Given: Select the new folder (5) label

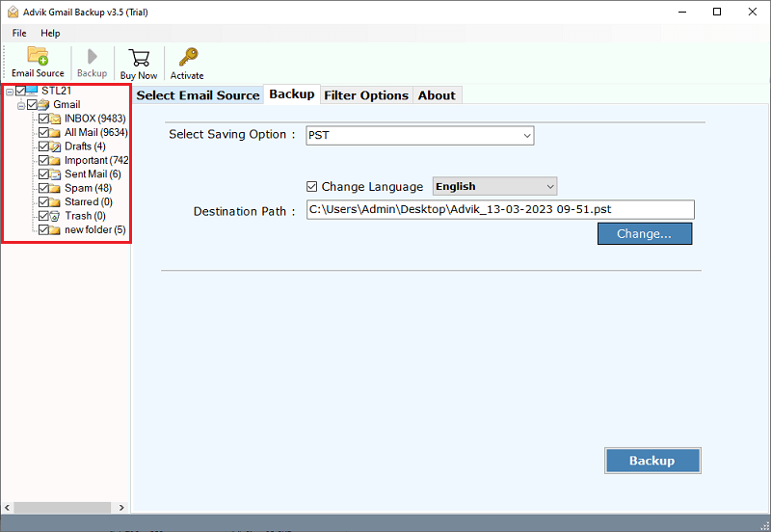Looking at the screenshot, I should 94,230.
